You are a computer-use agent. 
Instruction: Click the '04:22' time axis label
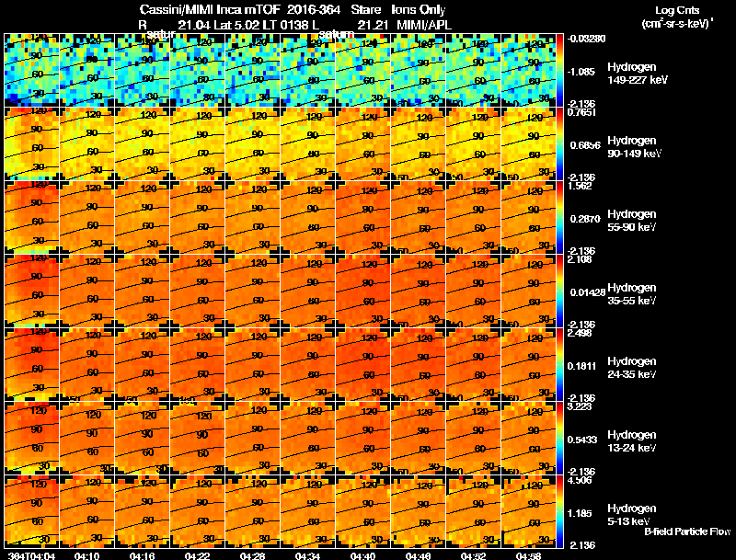click(197, 555)
